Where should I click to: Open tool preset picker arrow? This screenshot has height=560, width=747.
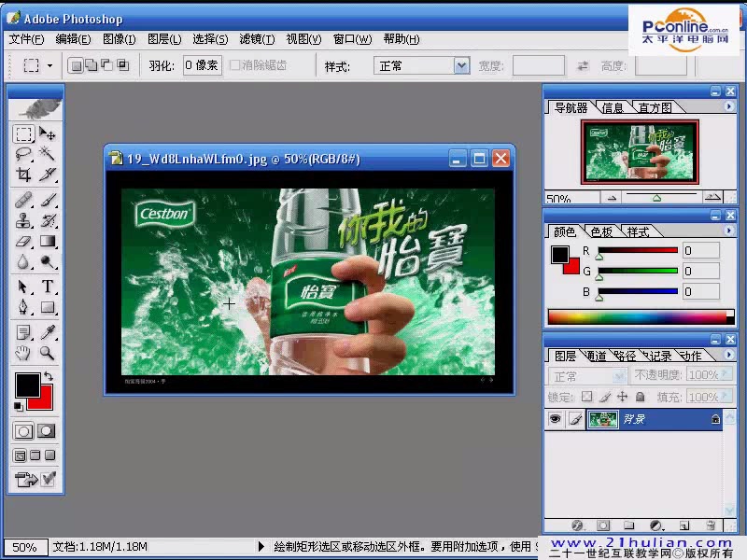[49, 65]
